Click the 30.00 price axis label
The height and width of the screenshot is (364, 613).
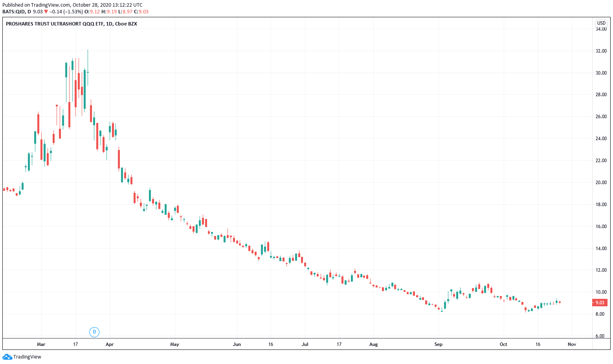click(x=601, y=73)
